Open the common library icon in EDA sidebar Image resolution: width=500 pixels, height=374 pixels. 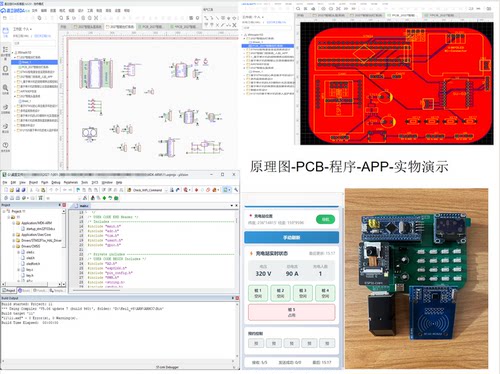[x=5, y=70]
